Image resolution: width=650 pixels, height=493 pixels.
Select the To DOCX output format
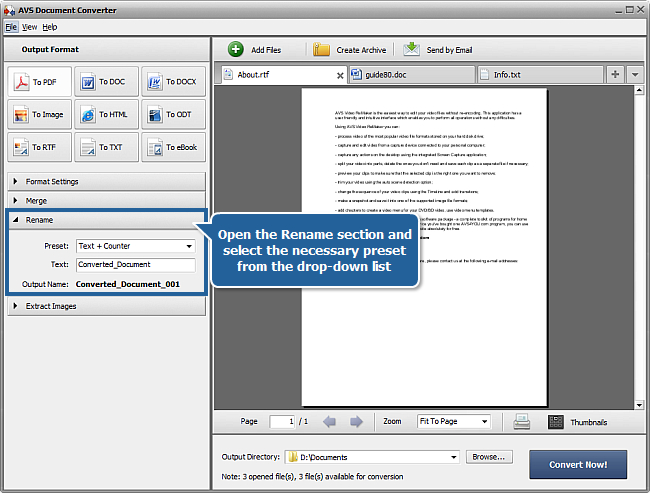(173, 82)
